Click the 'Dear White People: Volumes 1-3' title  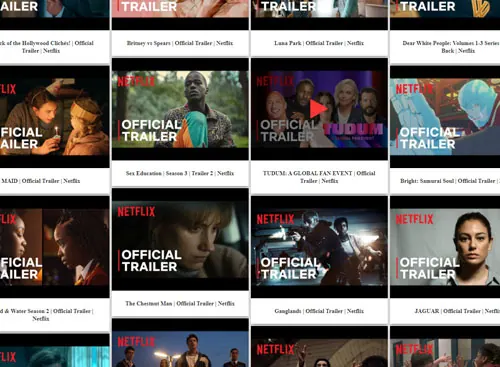pyautogui.click(x=451, y=47)
